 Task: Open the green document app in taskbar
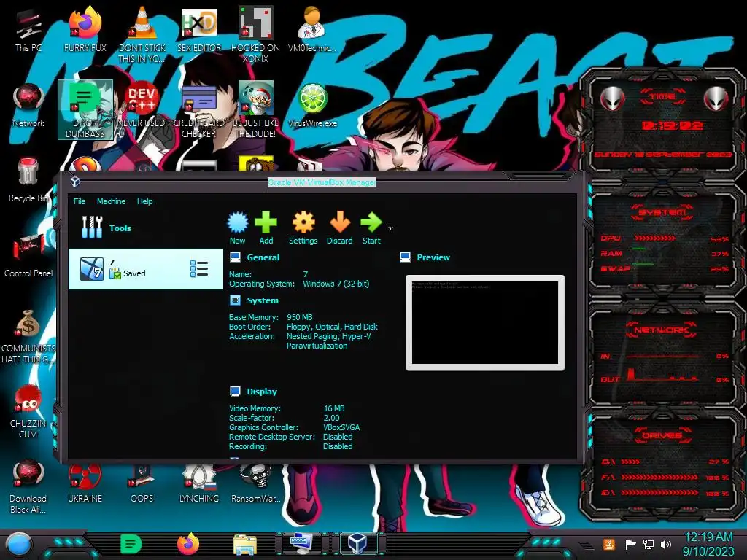[131, 544]
